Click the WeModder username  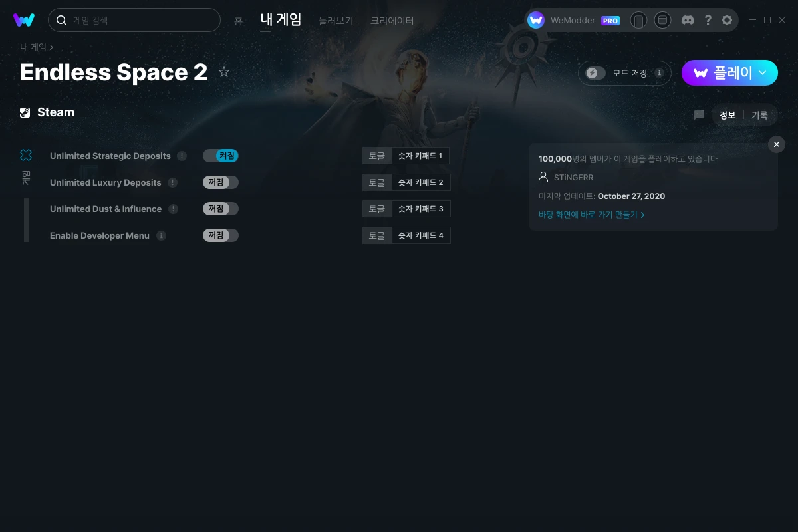(573, 21)
